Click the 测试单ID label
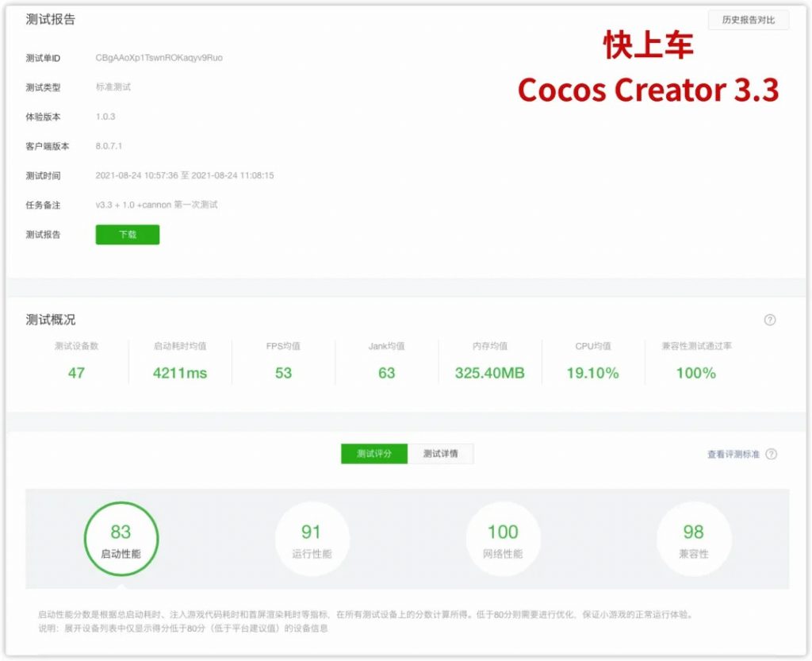Screen dimensions: 812x661 43,58
